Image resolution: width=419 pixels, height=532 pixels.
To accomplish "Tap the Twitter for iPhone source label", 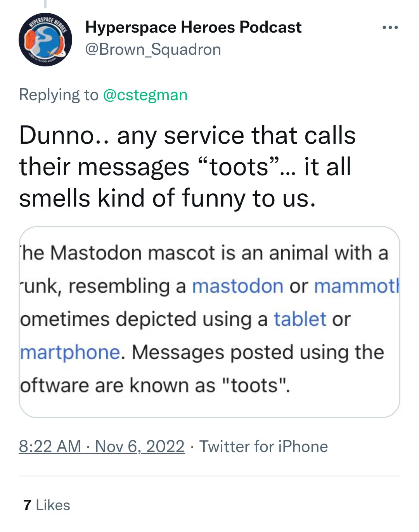I will coord(264,447).
